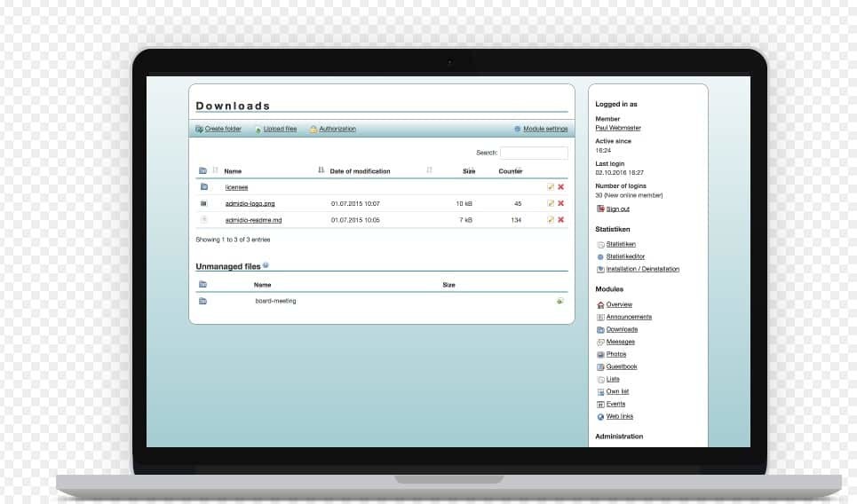The image size is (857, 504).
Task: Click the Unmanaged files help icon
Action: pyautogui.click(x=266, y=265)
